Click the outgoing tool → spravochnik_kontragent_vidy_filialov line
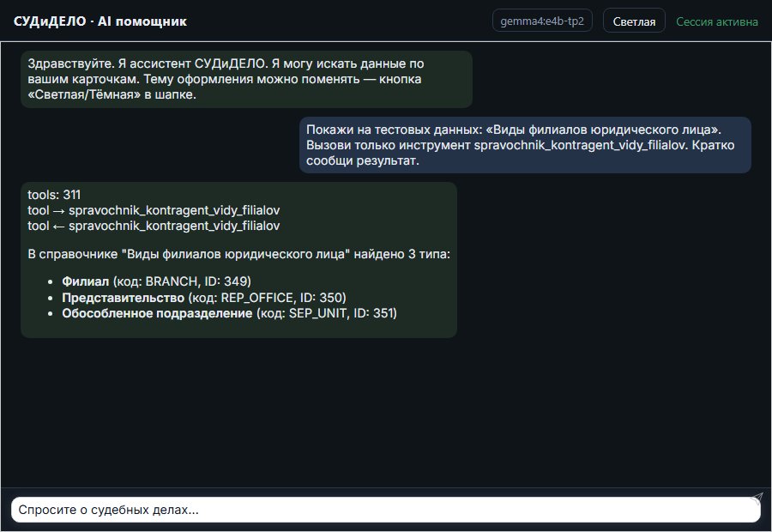Image resolution: width=772 pixels, height=532 pixels. [x=154, y=210]
